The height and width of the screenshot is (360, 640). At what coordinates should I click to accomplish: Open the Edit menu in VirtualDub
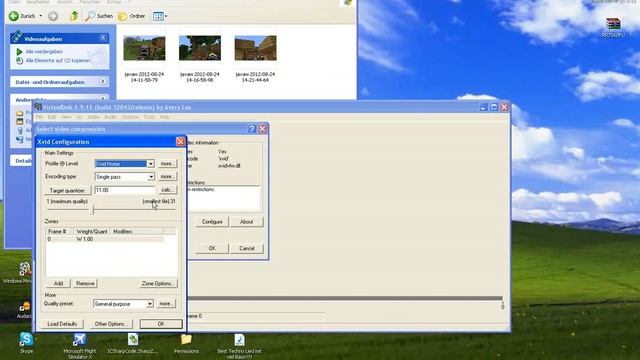(51, 117)
